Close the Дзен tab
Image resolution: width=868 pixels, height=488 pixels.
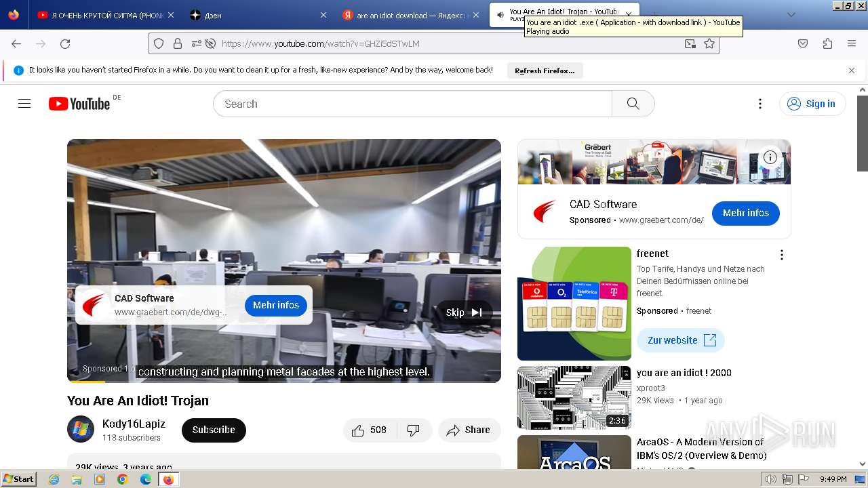323,15
